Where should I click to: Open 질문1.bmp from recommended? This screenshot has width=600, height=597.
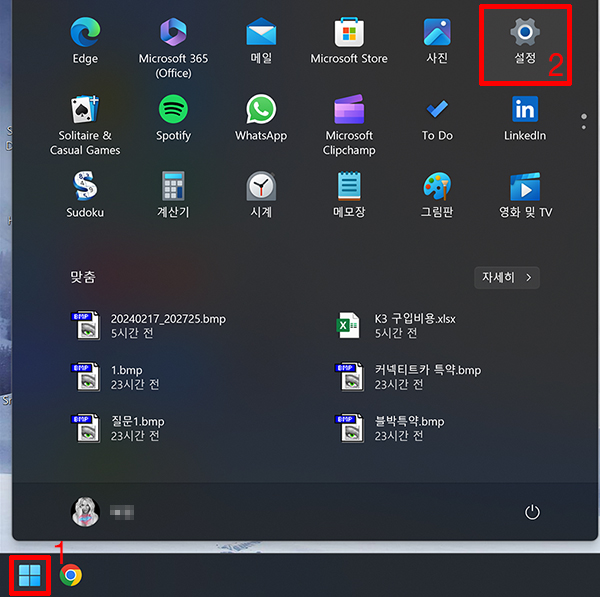pos(118,428)
